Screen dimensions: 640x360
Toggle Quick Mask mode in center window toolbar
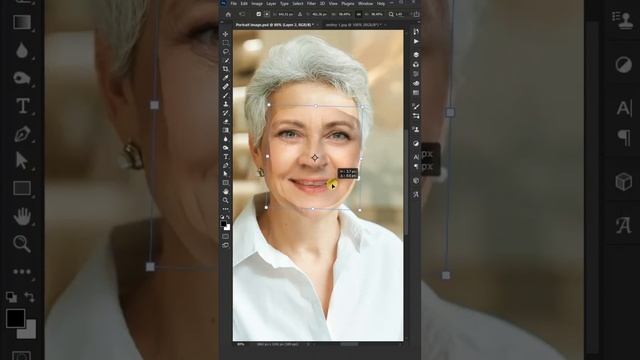[226, 236]
